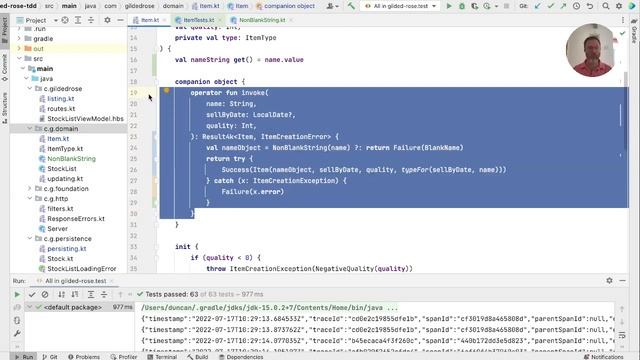Collapse the src folder
This screenshot has width=640, height=360.
(19, 58)
